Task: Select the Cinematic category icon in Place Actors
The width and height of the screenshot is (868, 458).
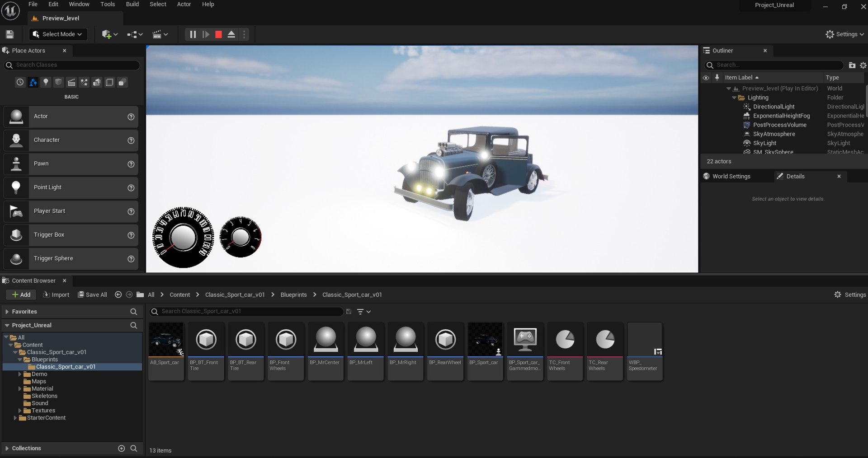Action: (71, 82)
